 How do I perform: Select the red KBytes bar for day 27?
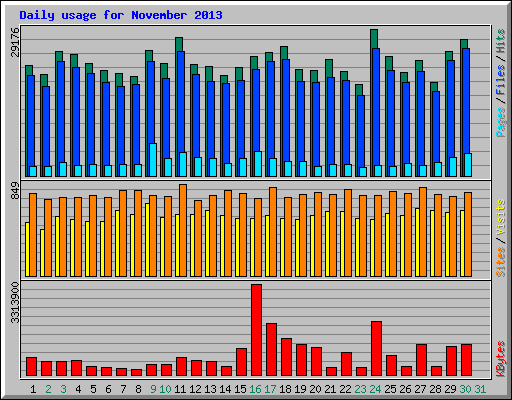click(x=421, y=360)
